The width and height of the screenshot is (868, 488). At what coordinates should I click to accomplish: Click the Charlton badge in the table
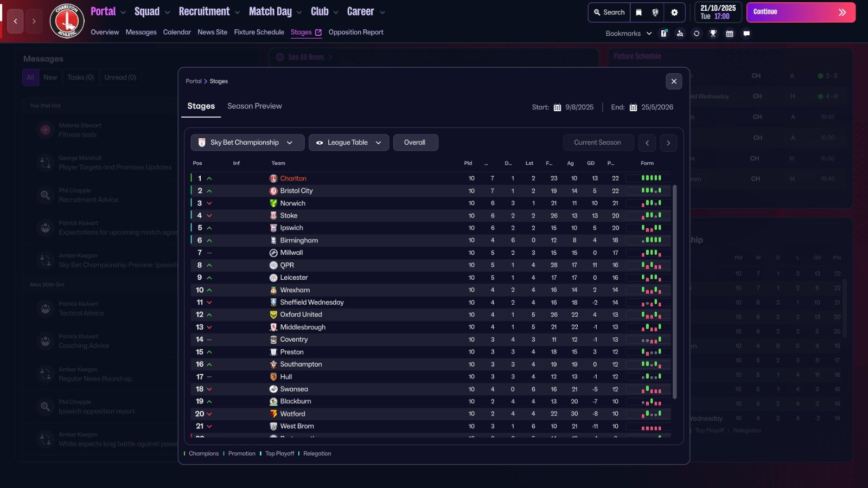tap(273, 178)
